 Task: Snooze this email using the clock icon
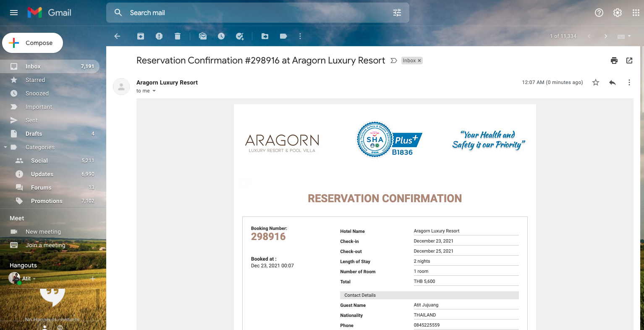pyautogui.click(x=221, y=36)
